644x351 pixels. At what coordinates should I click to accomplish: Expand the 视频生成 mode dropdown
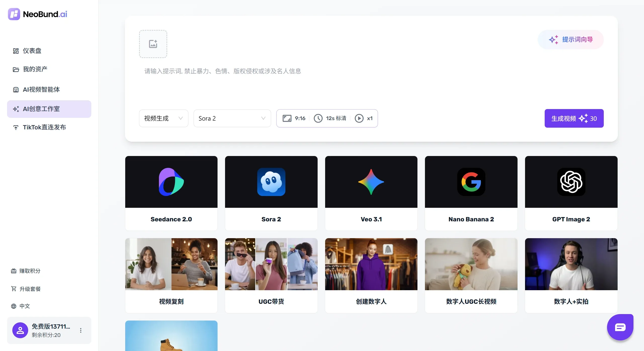[163, 118]
